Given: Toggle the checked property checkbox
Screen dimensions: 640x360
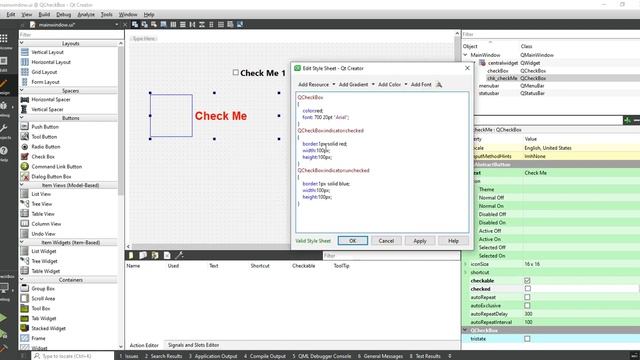Looking at the screenshot, I should (x=527, y=289).
